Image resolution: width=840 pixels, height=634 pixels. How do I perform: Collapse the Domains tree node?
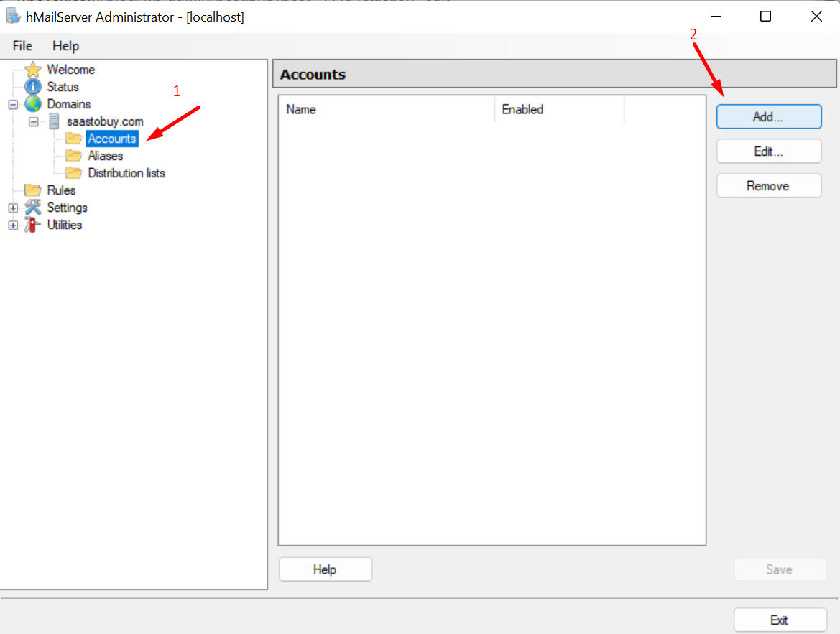(12, 103)
